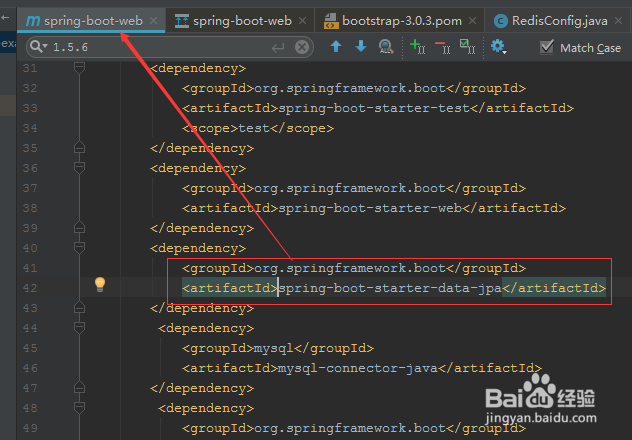The width and height of the screenshot is (632, 440).
Task: Toggle the Match Case checkbox
Action: (547, 48)
